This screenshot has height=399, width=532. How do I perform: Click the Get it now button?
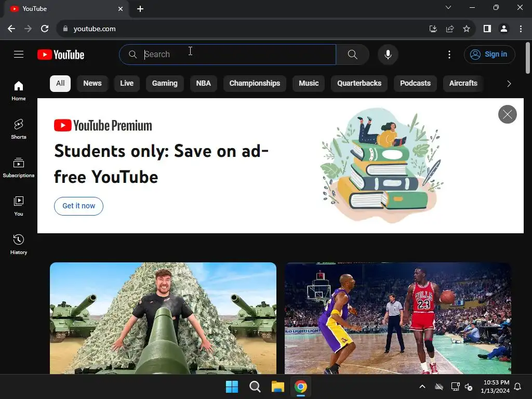pos(78,206)
